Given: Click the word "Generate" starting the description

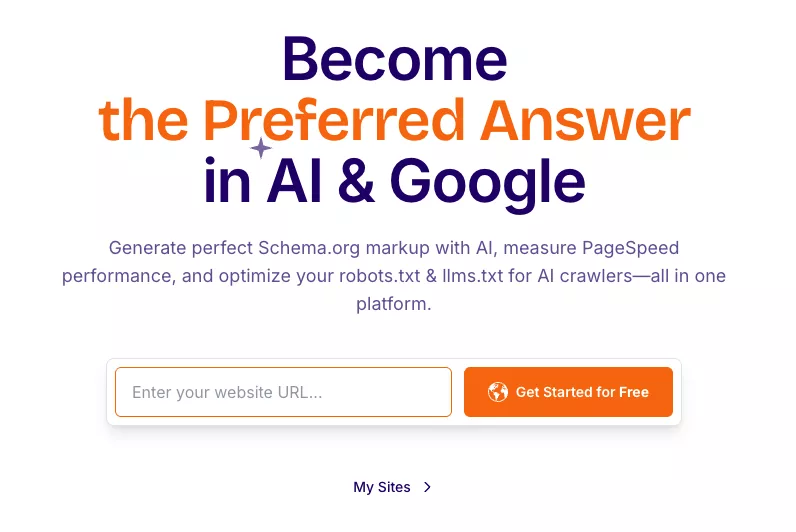Looking at the screenshot, I should click(x=145, y=247).
